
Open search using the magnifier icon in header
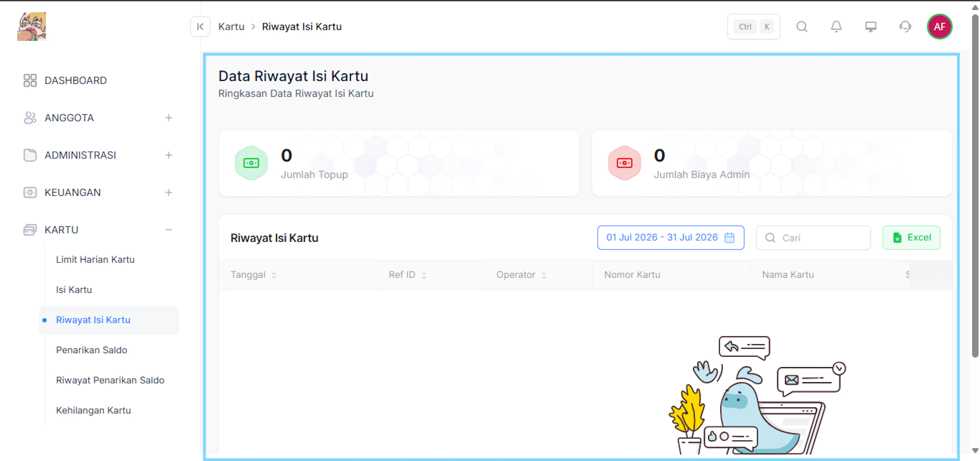802,27
